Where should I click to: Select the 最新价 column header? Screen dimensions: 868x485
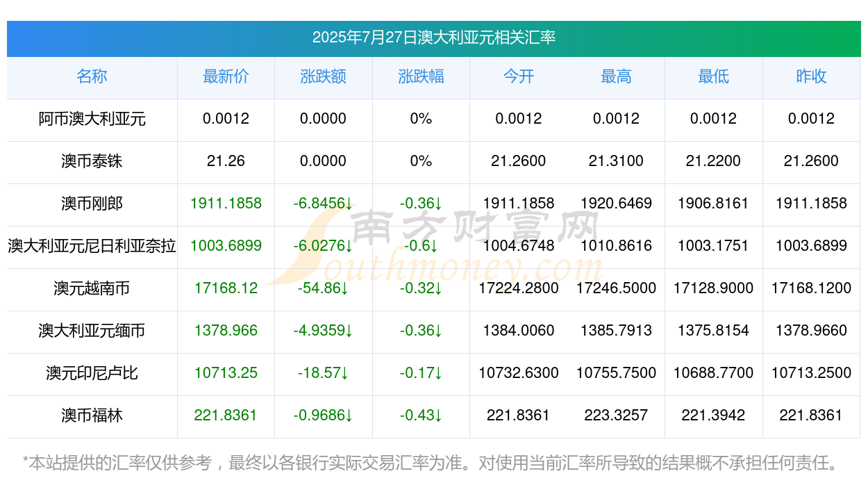point(226,76)
